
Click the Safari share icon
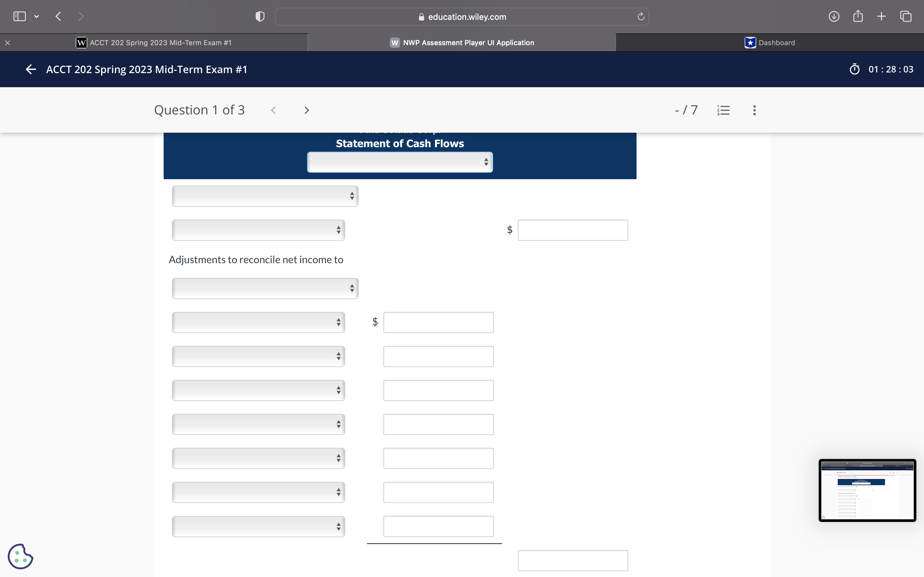(x=858, y=16)
